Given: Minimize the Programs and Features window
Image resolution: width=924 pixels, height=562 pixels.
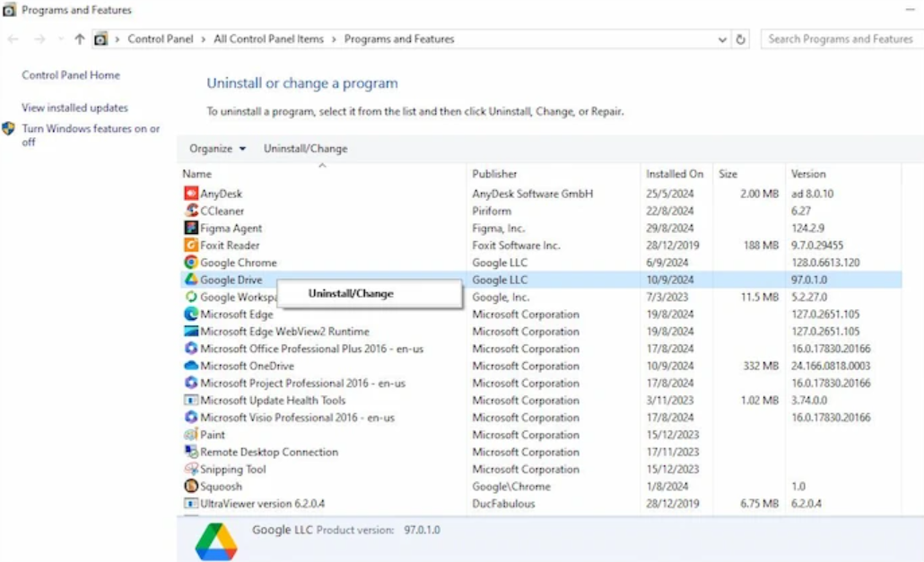Looking at the screenshot, I should [x=910, y=10].
